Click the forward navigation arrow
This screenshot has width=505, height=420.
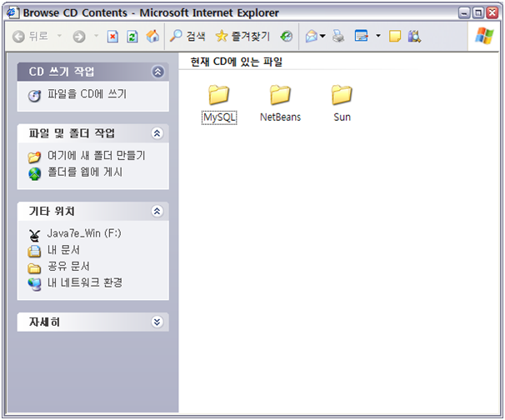coord(79,37)
